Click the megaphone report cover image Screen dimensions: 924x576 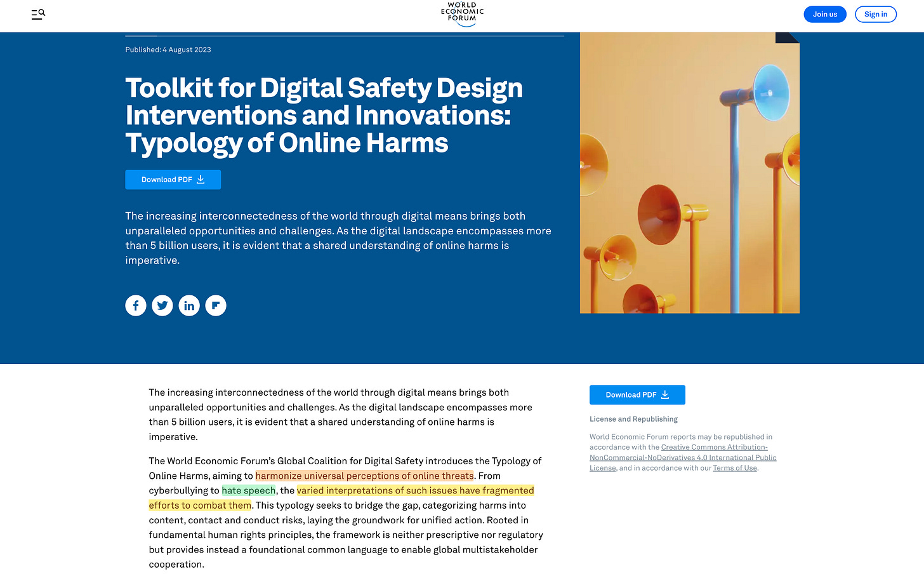pyautogui.click(x=690, y=173)
